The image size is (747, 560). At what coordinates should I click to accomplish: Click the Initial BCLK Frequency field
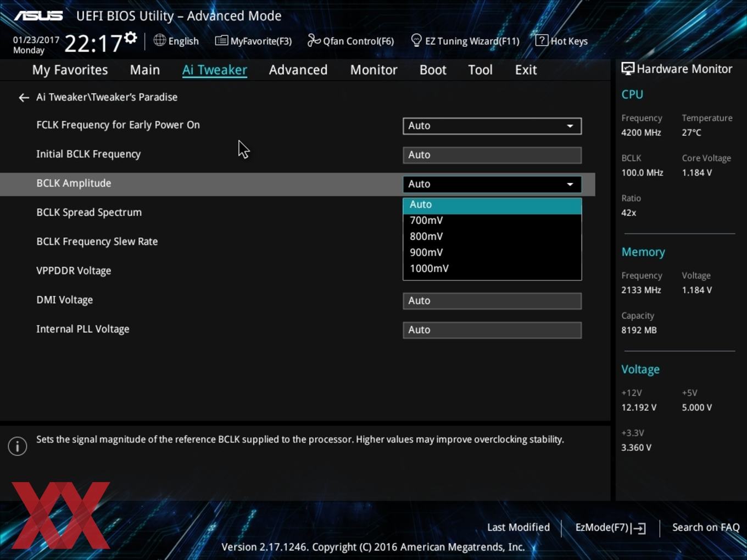(x=492, y=155)
